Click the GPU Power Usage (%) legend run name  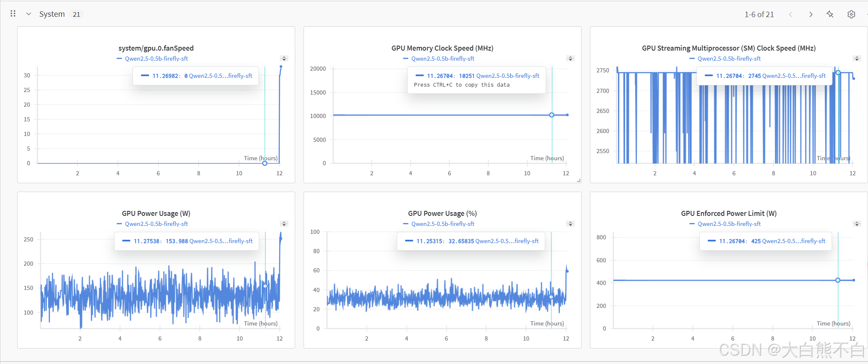443,224
